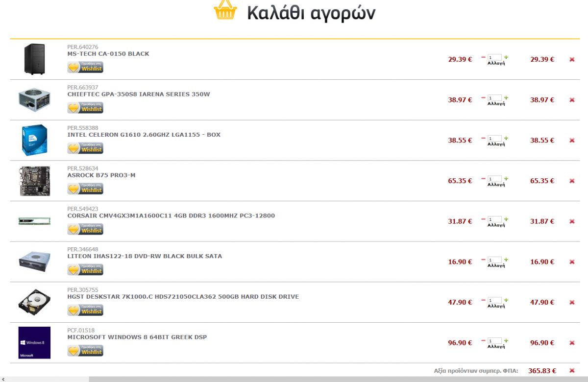Add INTEL CELERON G1610 to Wishlist
This screenshot has width=588, height=382.
tap(85, 148)
